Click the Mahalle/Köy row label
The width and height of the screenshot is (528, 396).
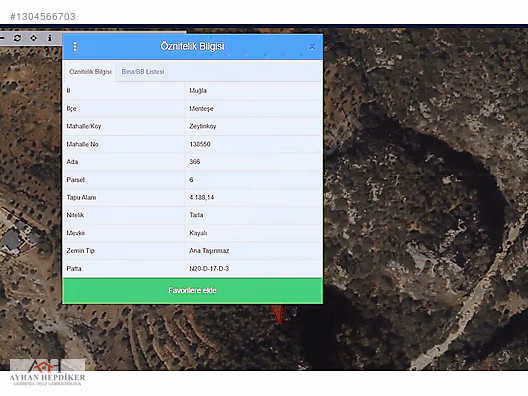84,126
